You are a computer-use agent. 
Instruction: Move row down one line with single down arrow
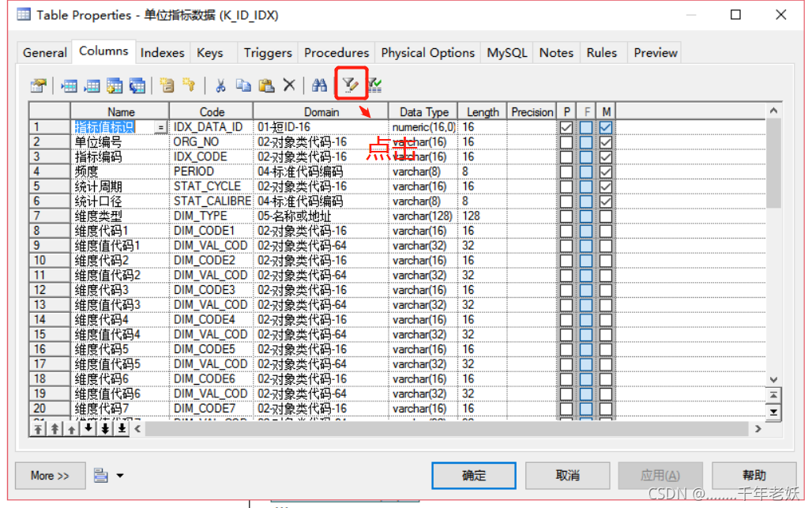(88, 428)
